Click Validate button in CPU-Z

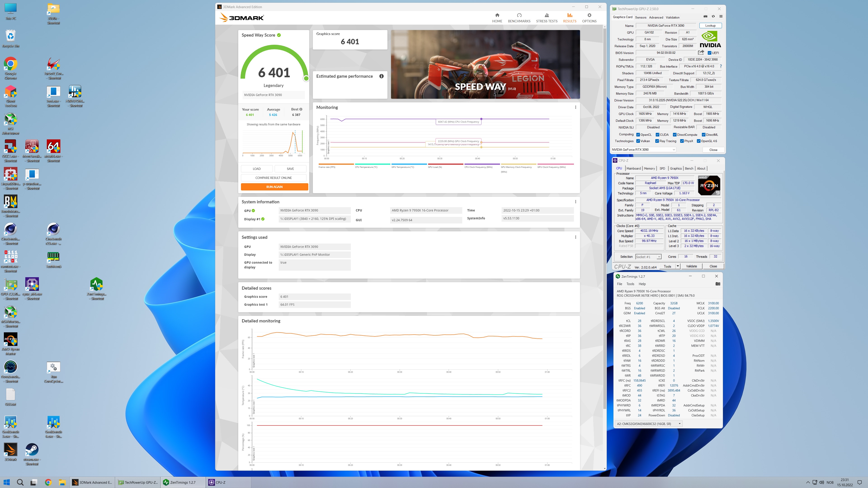691,266
